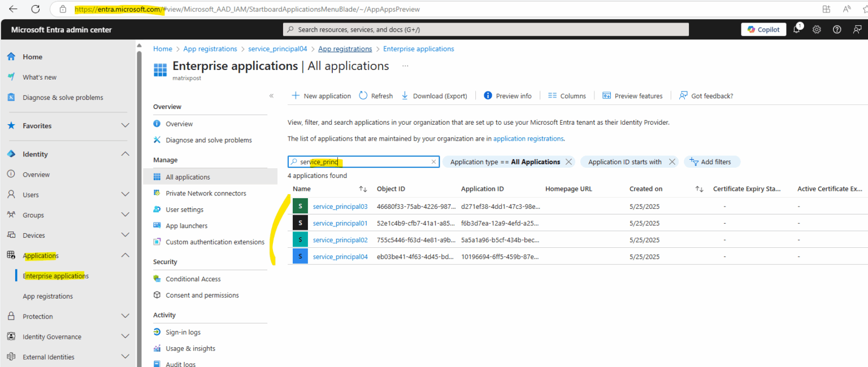Click Download (Export)

pyautogui.click(x=433, y=95)
